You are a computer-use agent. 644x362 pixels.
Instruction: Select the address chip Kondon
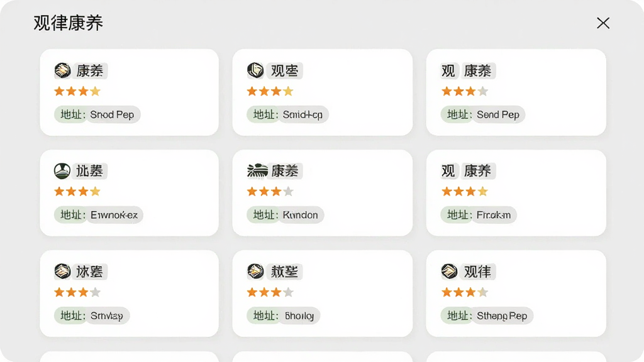(x=286, y=215)
